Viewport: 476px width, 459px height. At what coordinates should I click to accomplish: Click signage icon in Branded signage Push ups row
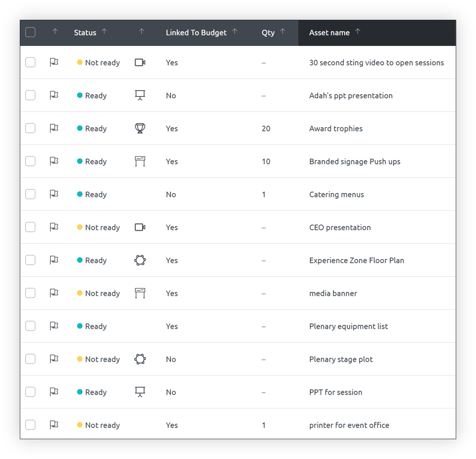[140, 161]
